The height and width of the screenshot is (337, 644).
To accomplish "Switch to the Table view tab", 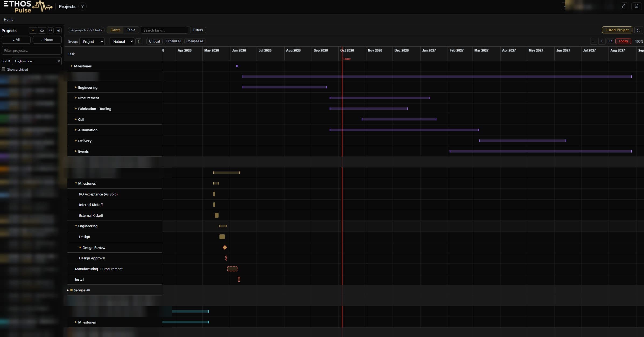I will 131,30.
